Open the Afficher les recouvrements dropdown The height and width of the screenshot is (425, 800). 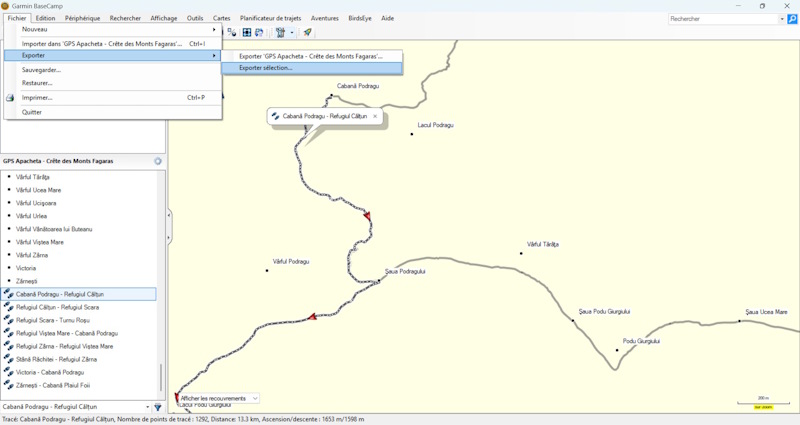coord(218,398)
